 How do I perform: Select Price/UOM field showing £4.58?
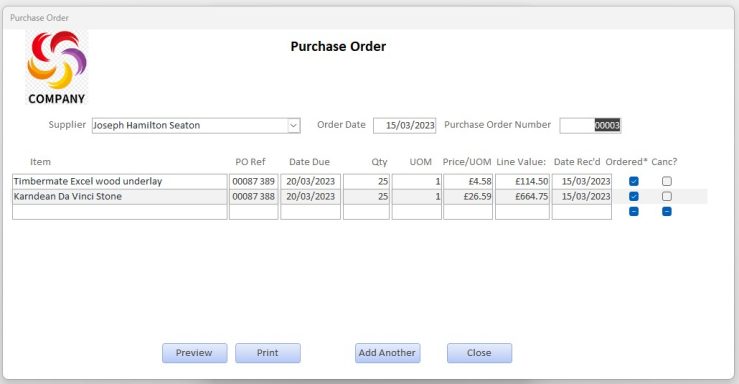[468, 181]
